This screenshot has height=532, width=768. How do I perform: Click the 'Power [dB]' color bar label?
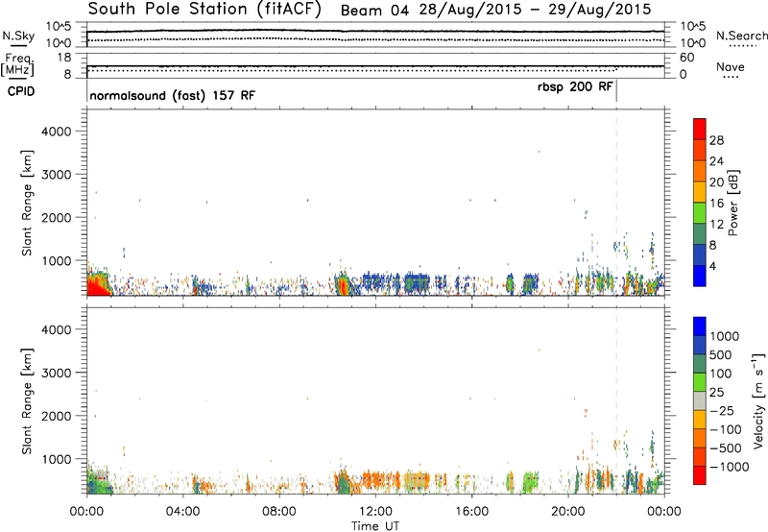(732, 203)
